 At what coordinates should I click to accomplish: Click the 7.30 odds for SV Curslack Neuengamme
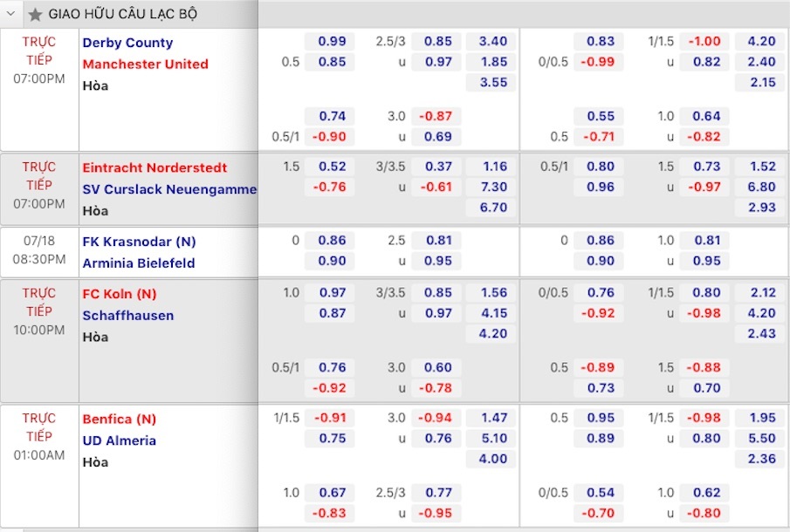point(493,187)
